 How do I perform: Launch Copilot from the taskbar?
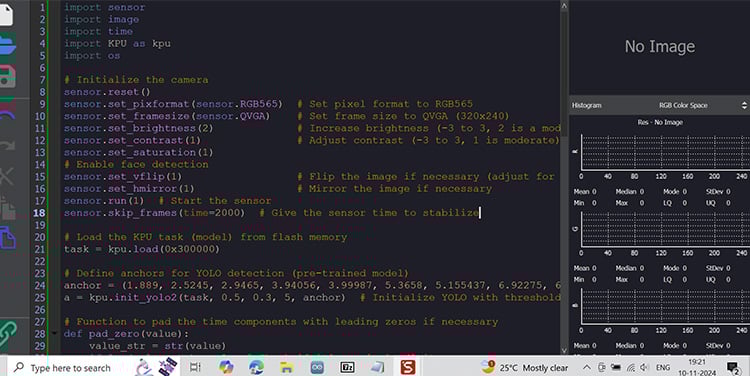(226, 367)
